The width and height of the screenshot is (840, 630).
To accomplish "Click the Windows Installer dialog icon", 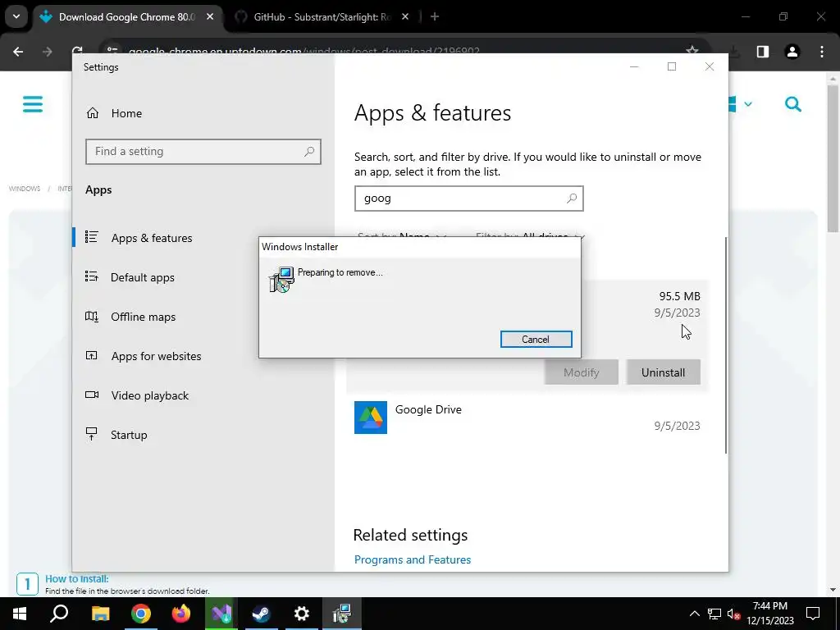I will (281, 279).
